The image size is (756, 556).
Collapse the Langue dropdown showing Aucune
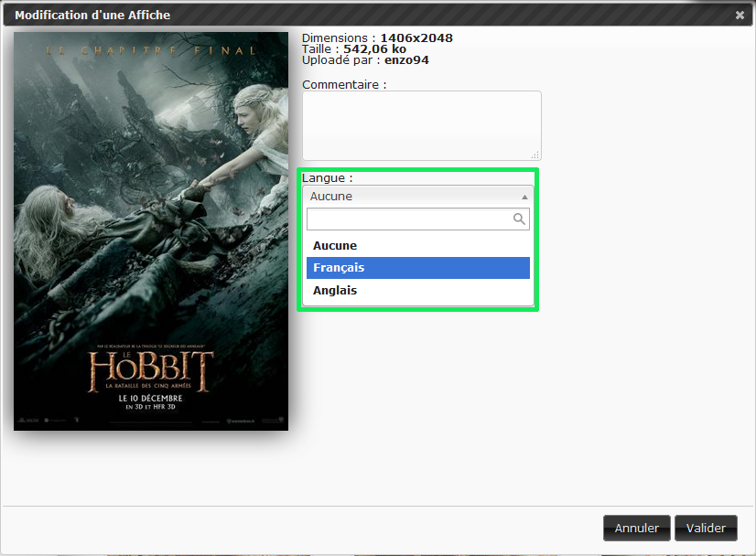(418, 197)
